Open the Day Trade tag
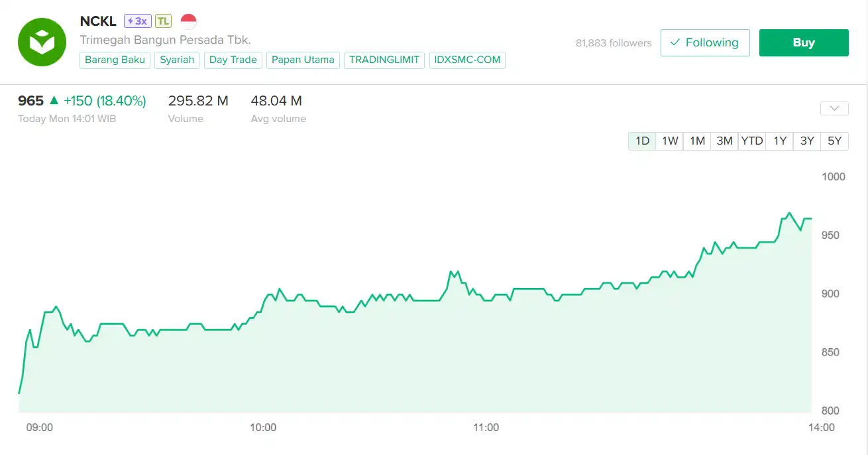This screenshot has height=455, width=868. pos(233,60)
